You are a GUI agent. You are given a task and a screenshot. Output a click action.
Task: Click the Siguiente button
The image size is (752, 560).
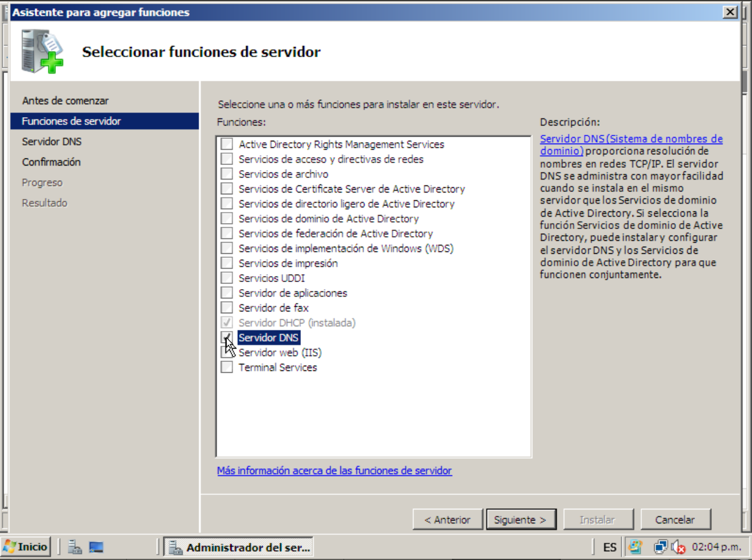coord(521,520)
